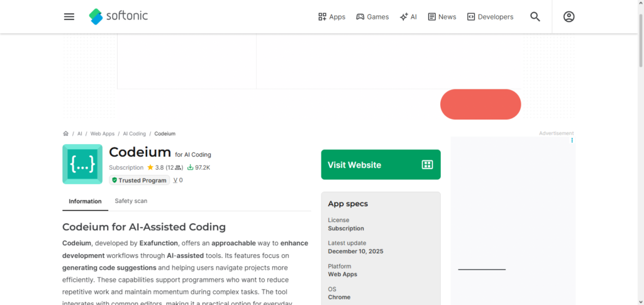Click the Latest update label

point(347,243)
